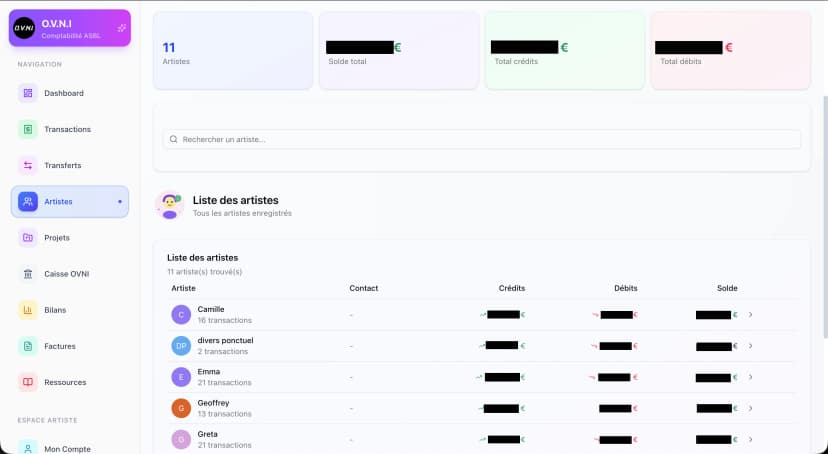Open Mon Compte in Espace Artiste
Viewport: 828px width, 454px height.
[67, 449]
